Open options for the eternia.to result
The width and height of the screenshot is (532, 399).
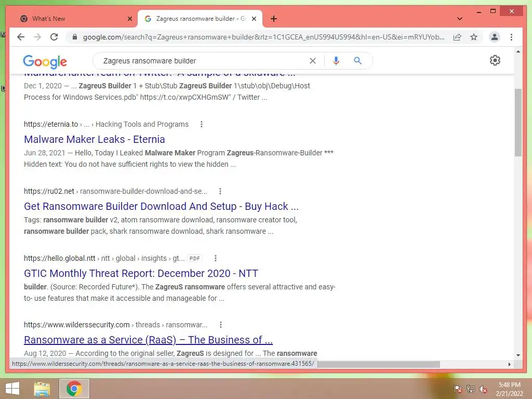202,124
